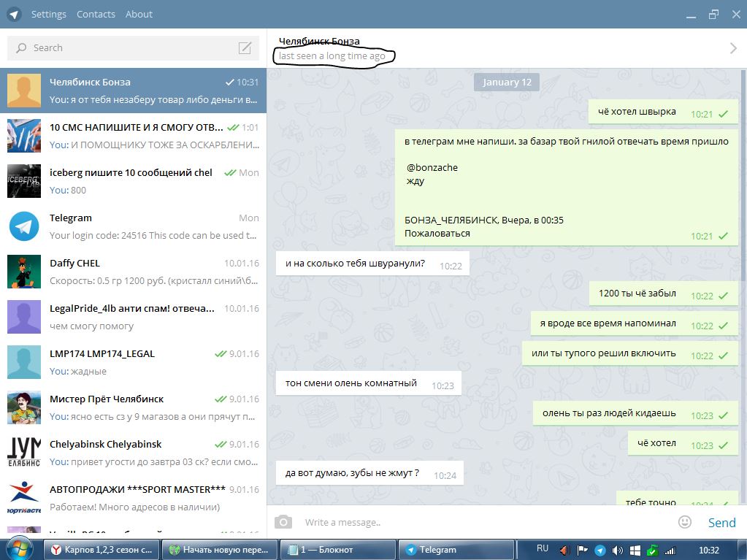The height and width of the screenshot is (560, 747).
Task: Open the Settings menu
Action: point(49,15)
